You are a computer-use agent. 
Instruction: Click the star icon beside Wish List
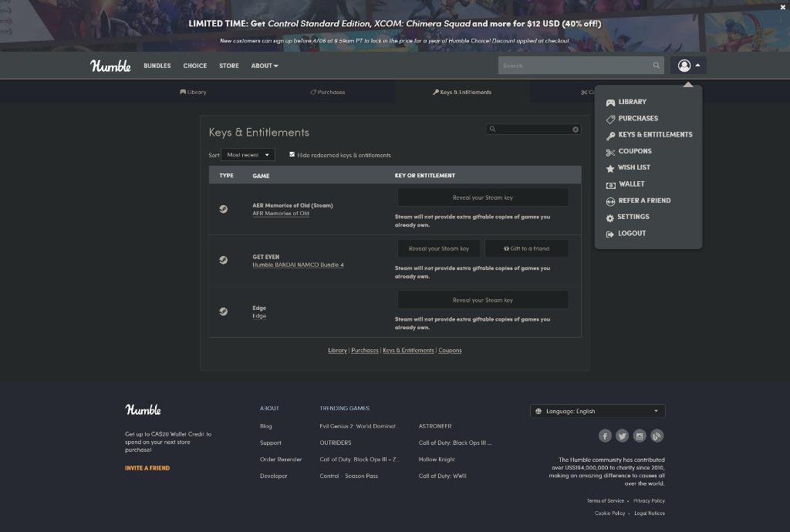pyautogui.click(x=610, y=168)
